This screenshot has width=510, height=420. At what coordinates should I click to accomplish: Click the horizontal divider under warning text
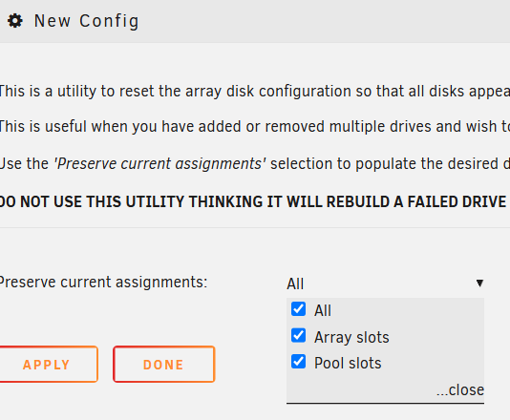point(255,227)
